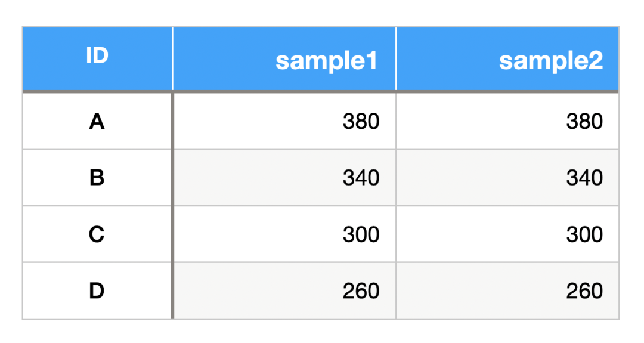Click header divider between ID and sample1
Screen dimensions: 644x343
click(172, 59)
